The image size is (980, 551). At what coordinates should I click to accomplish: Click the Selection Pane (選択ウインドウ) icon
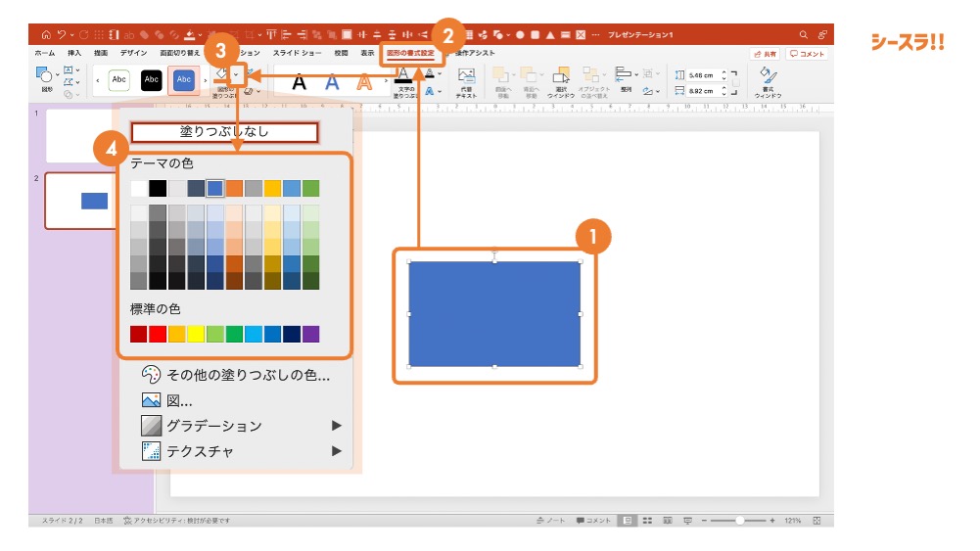(561, 75)
